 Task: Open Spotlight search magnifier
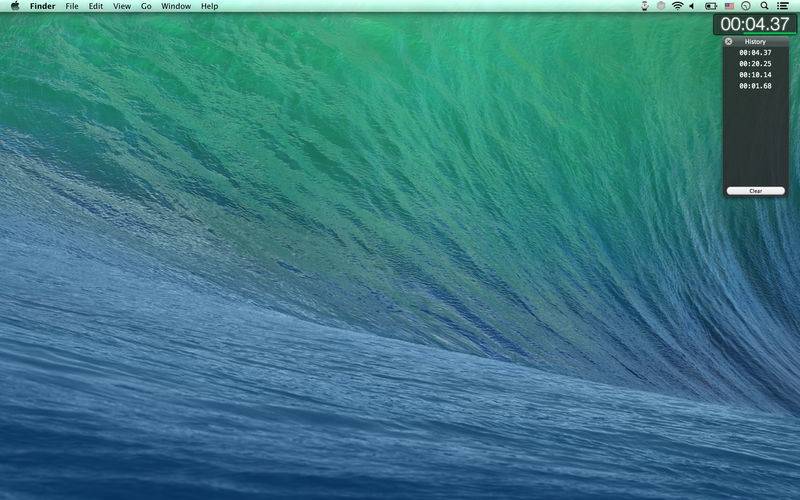[x=764, y=6]
